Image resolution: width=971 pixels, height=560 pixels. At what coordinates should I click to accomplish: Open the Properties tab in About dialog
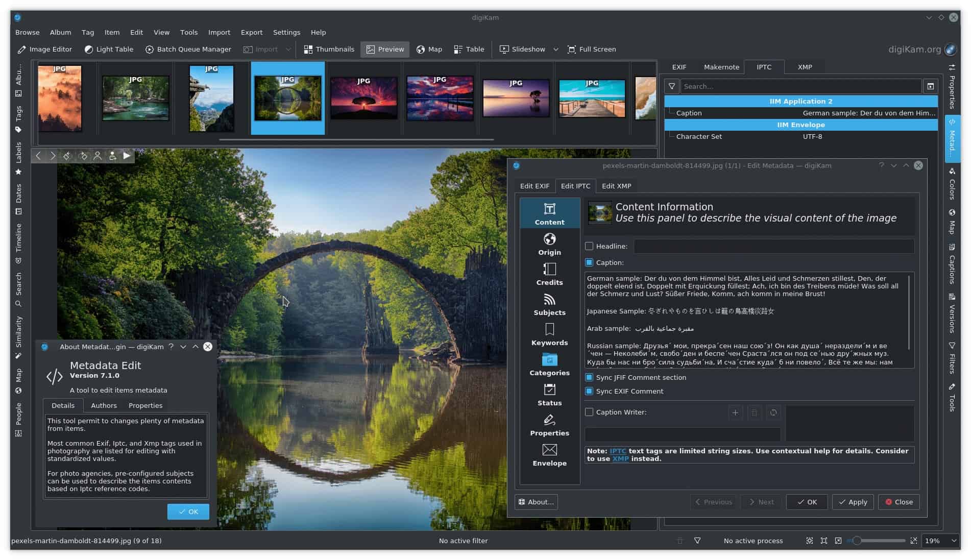click(x=145, y=405)
